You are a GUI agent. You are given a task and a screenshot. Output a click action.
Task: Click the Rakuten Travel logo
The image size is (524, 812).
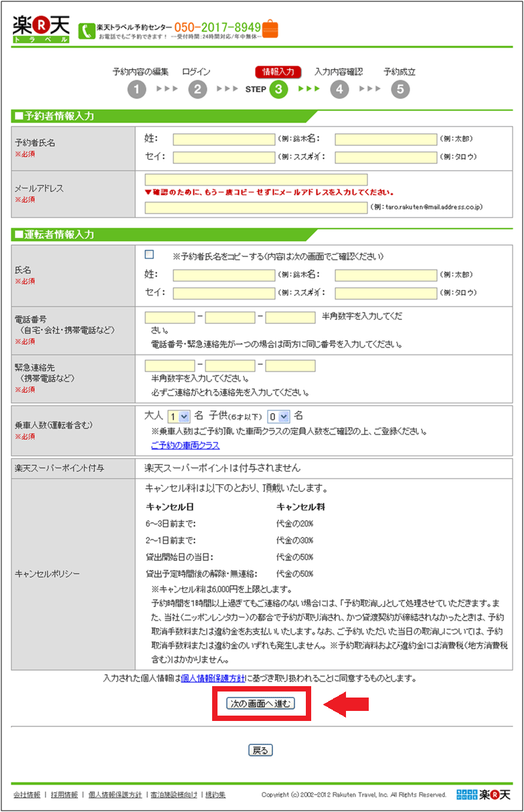point(41,29)
